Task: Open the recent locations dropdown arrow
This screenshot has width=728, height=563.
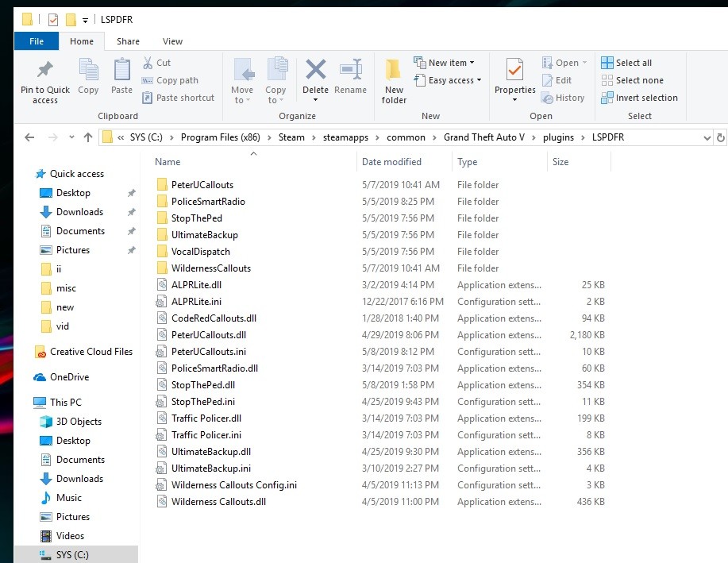Action: point(71,137)
